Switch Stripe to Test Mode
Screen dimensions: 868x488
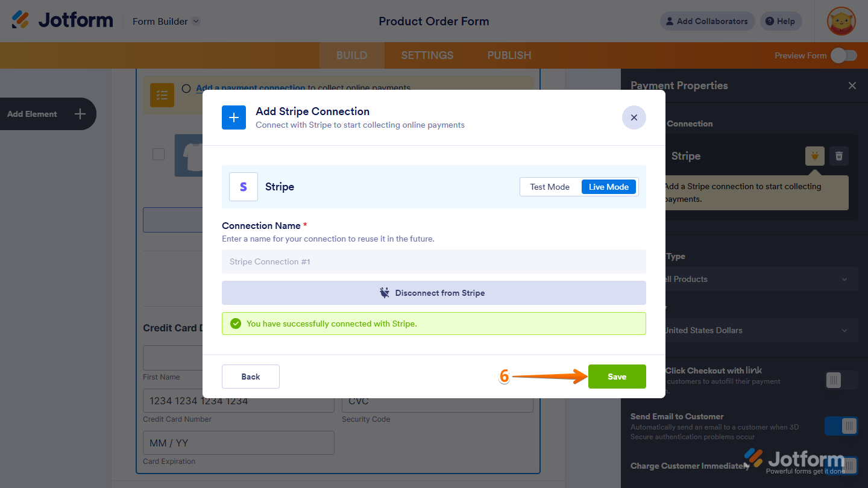[550, 187]
